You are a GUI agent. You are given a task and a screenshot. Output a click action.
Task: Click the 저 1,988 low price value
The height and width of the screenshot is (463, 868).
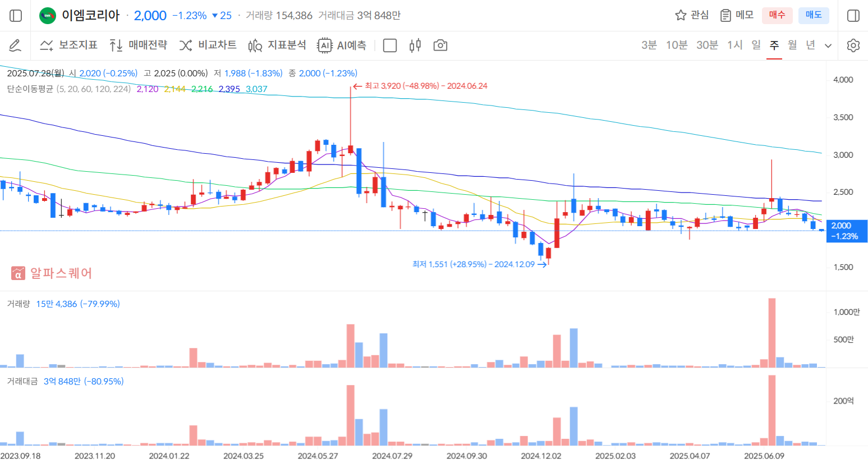(x=248, y=73)
